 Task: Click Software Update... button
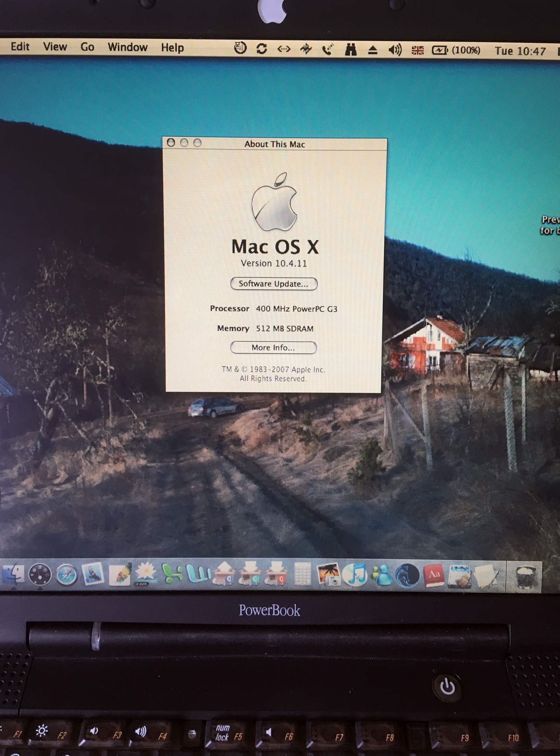click(x=274, y=284)
